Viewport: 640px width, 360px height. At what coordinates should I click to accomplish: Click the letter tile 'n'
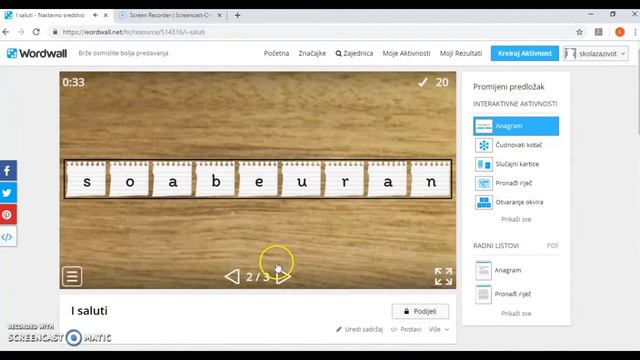[431, 179]
